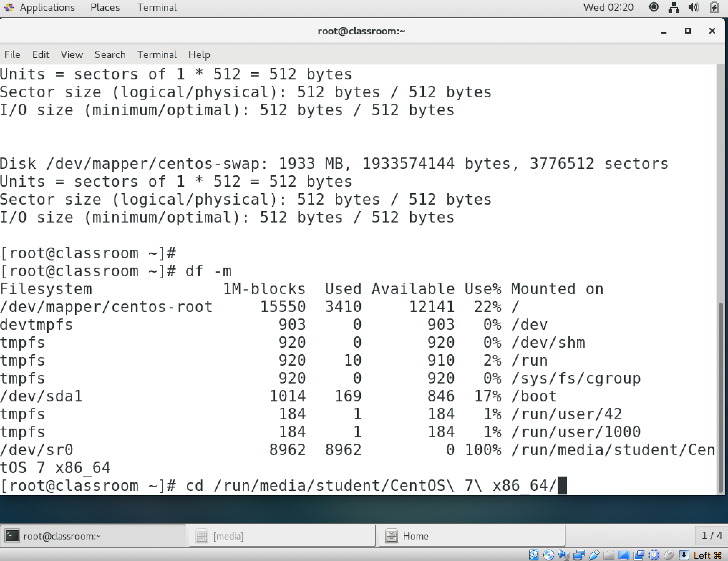Click the audio and microphone status icon
Screen dimensions: 728x561
pyautogui.click(x=564, y=555)
